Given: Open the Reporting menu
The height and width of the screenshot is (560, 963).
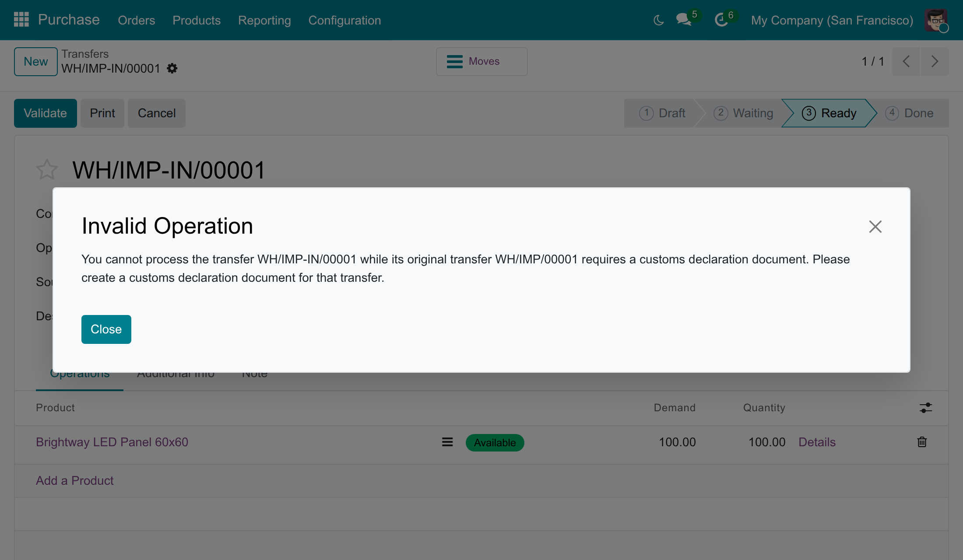Looking at the screenshot, I should pyautogui.click(x=264, y=20).
